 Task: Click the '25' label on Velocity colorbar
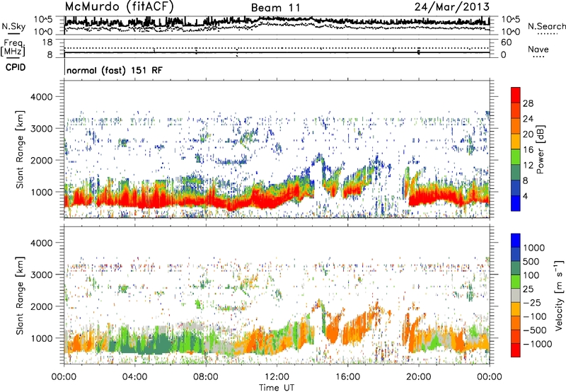click(x=528, y=289)
